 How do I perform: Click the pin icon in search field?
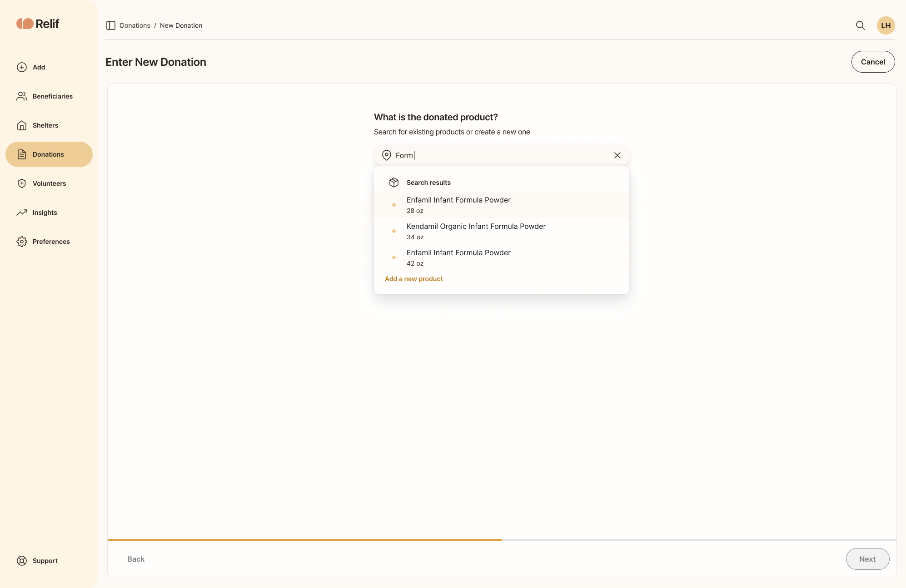[387, 155]
